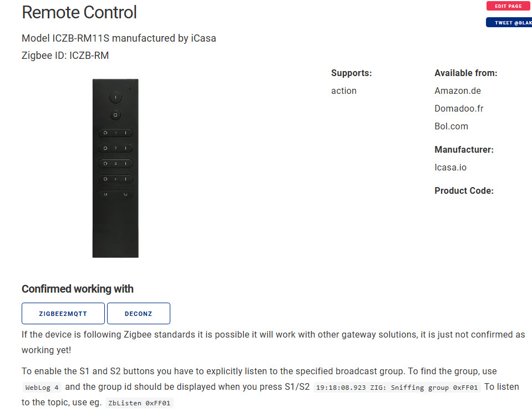532x412 pixels.
Task: Click the remote control product image
Action: [115, 168]
